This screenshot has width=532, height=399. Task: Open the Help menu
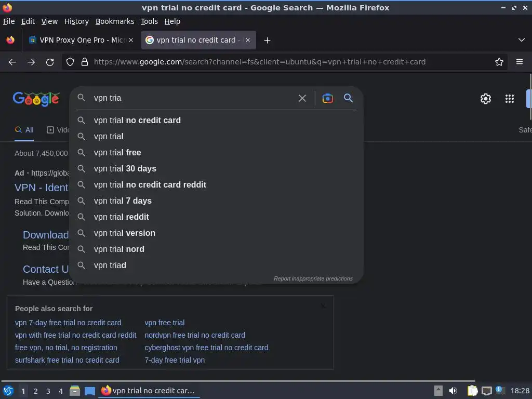pyautogui.click(x=172, y=21)
